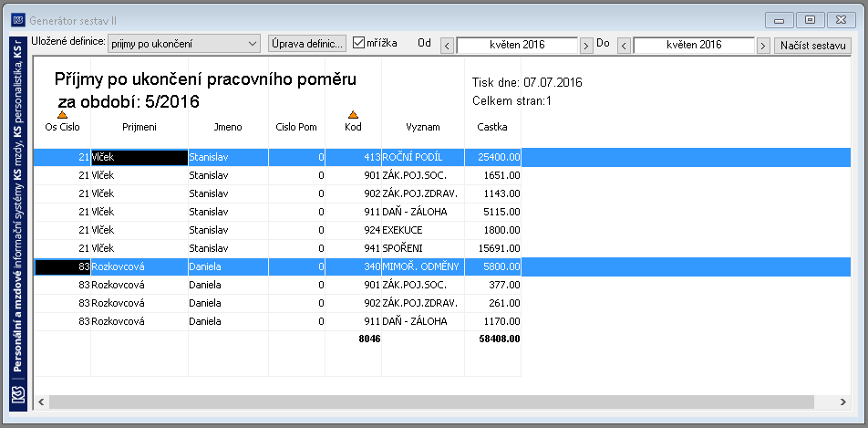Click the Kod total 8046
Screen dimensions: 868x428
pos(369,339)
